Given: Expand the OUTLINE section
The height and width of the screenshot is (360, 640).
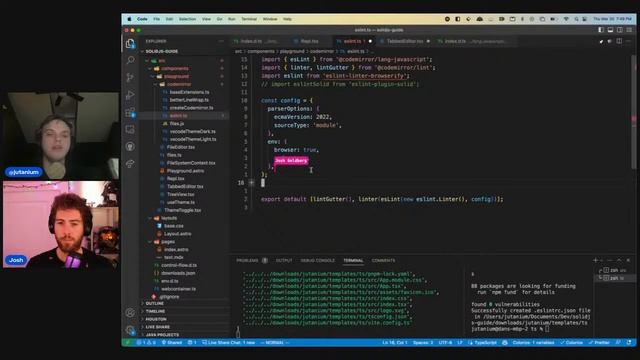Looking at the screenshot, I should pyautogui.click(x=155, y=304).
